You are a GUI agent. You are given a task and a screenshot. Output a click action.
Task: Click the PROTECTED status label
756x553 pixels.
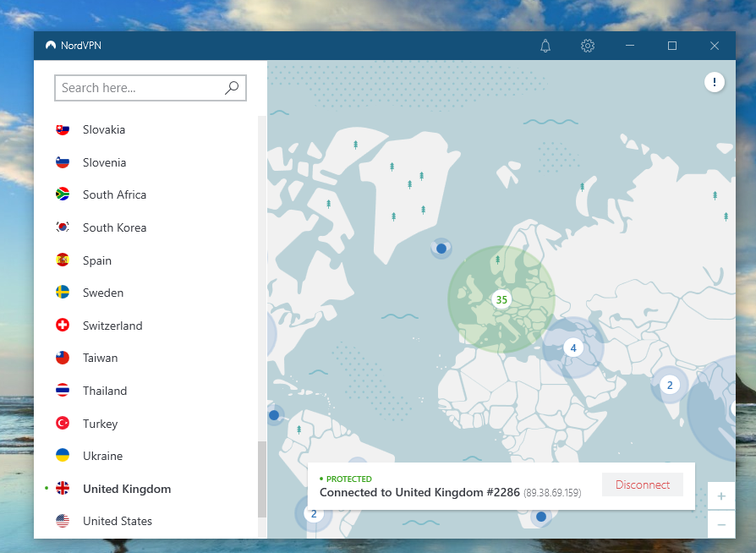(x=349, y=479)
